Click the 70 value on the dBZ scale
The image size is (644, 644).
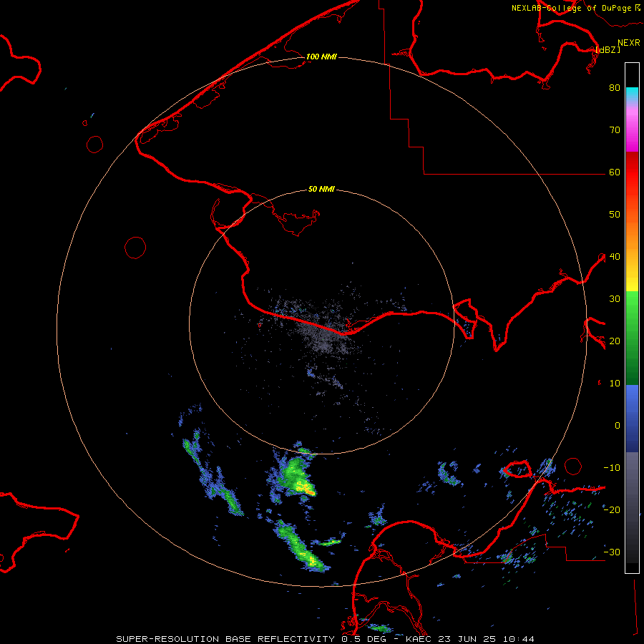pos(615,130)
